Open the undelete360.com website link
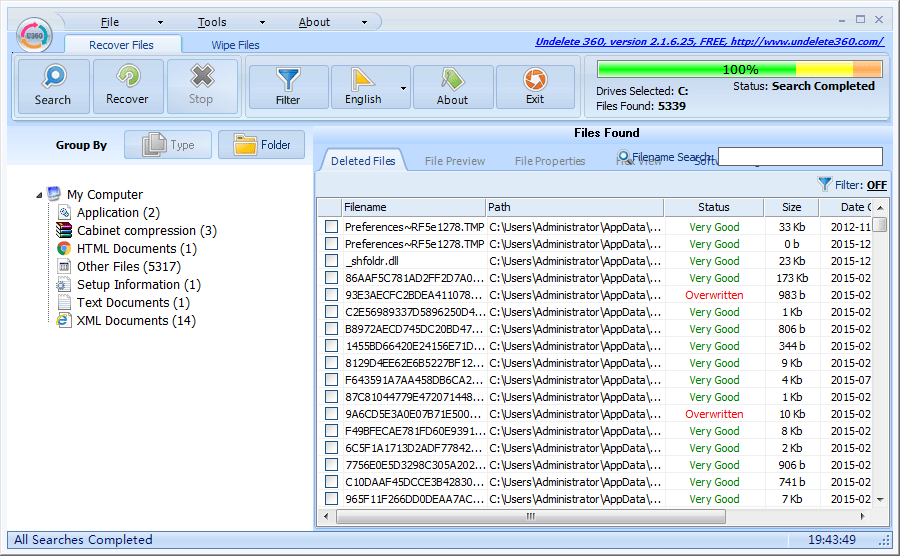This screenshot has width=900, height=556. point(709,41)
